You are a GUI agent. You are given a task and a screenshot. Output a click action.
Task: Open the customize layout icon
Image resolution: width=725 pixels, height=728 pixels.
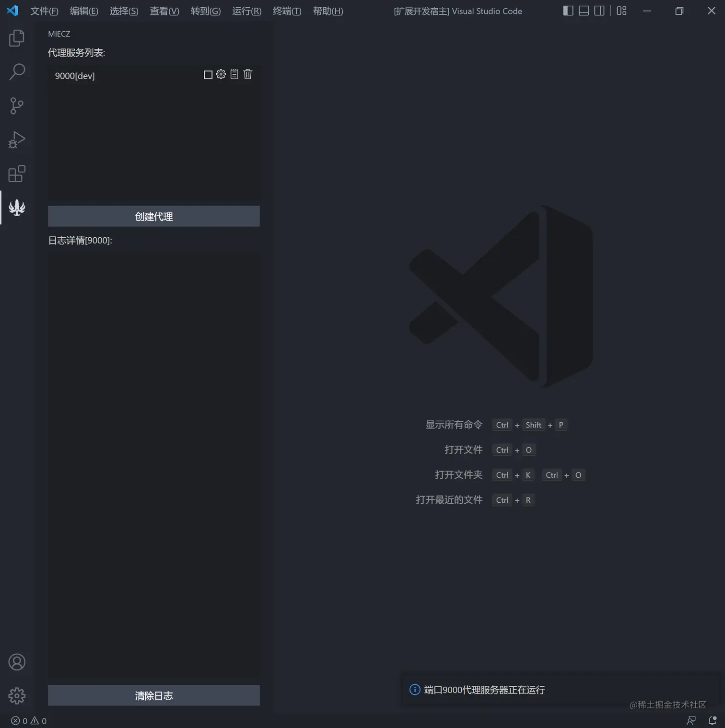tap(621, 11)
